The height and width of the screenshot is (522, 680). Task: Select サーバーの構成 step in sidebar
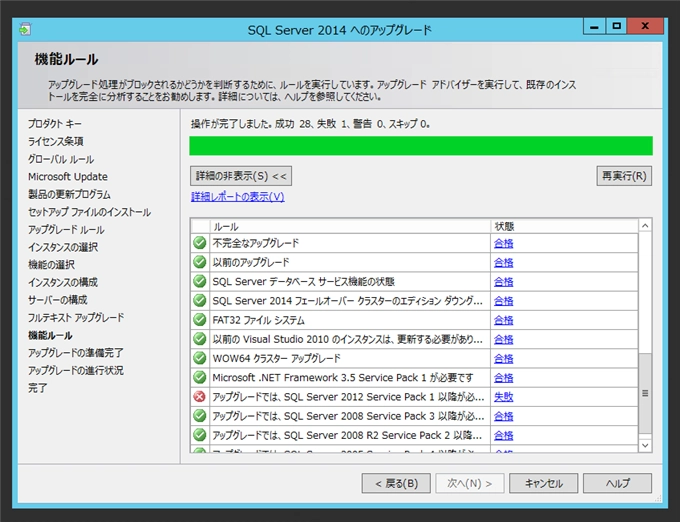click(x=58, y=300)
